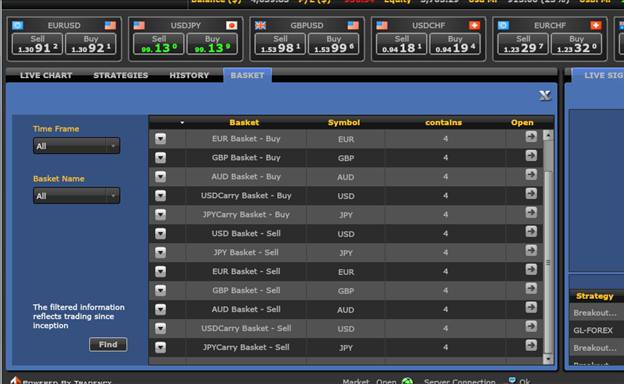624x384 pixels.
Task: Expand the EUR Basket - Sell row
Action: pyautogui.click(x=160, y=271)
